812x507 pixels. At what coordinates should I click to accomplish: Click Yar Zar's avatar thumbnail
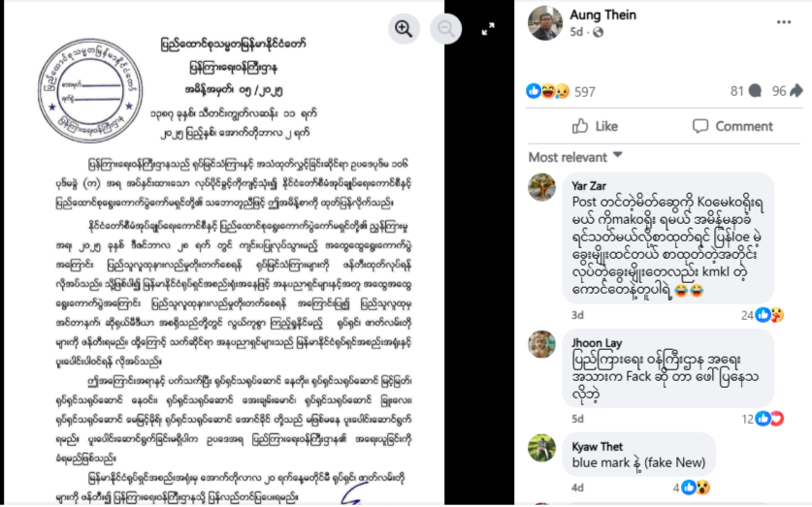tap(541, 187)
